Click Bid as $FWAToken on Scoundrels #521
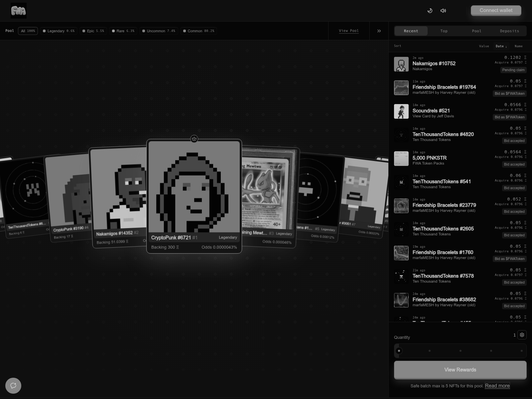This screenshot has width=532, height=399. (509, 117)
